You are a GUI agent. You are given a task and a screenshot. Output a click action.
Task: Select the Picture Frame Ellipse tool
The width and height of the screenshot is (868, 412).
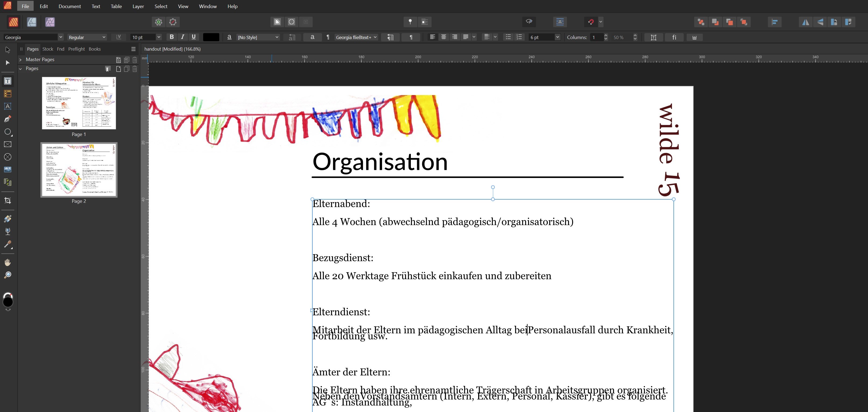[x=8, y=157]
